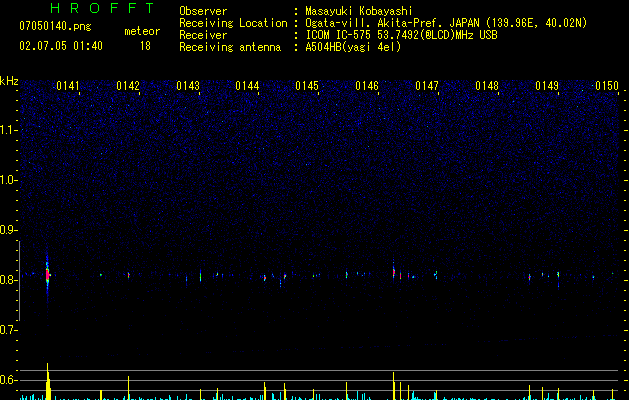Image resolution: width=629 pixels, height=400 pixels.
Task: Click time marker 0142
Action: [128, 86]
